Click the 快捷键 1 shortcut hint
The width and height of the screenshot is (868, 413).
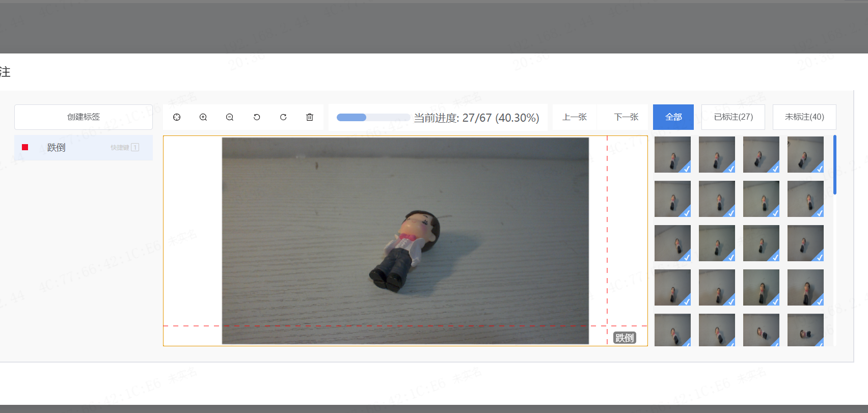pos(125,148)
